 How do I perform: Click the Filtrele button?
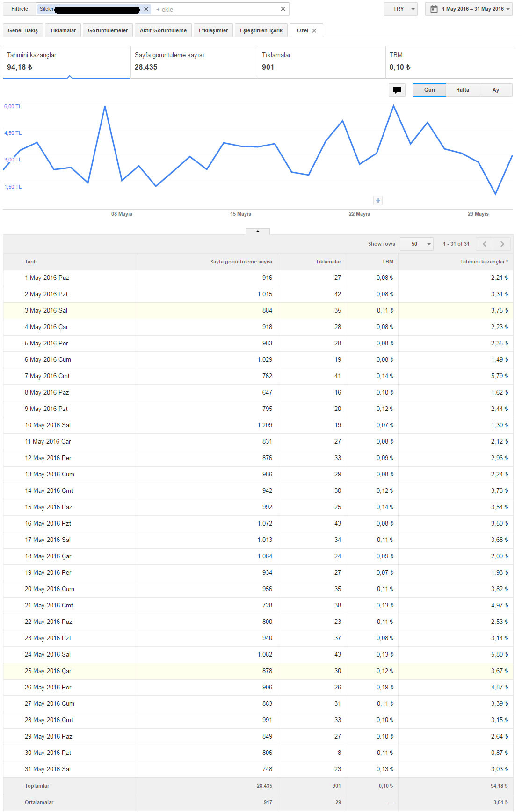point(20,9)
